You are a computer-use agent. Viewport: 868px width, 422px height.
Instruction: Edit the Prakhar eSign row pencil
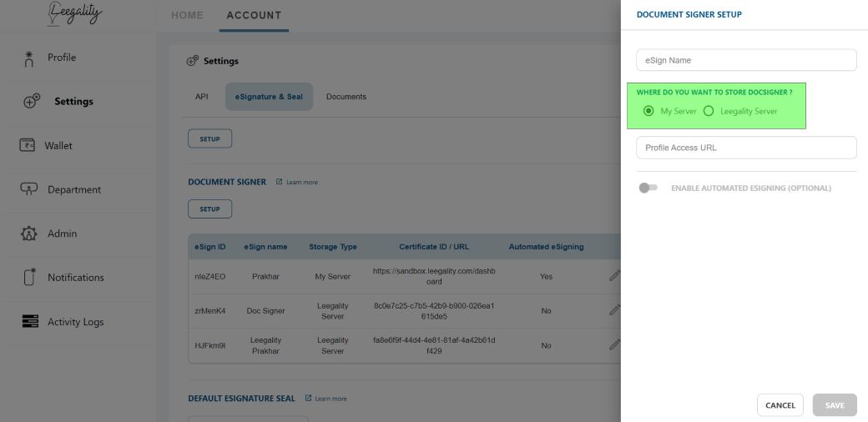click(x=614, y=276)
